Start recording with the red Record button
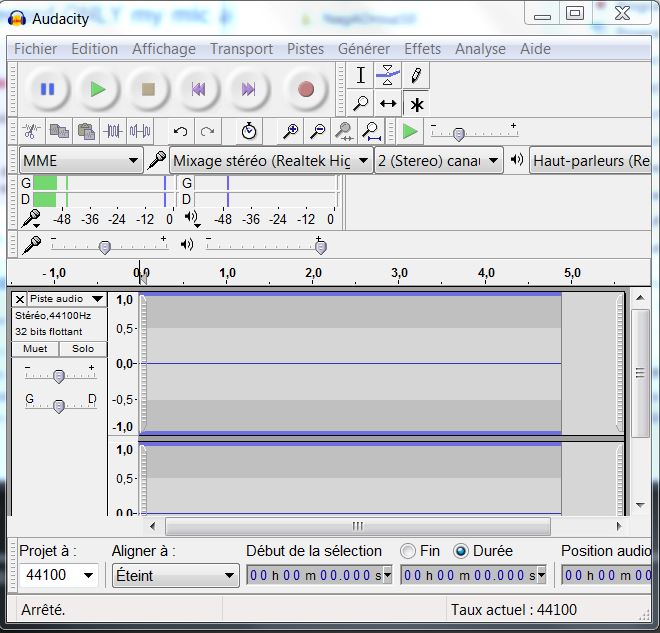 (x=306, y=89)
